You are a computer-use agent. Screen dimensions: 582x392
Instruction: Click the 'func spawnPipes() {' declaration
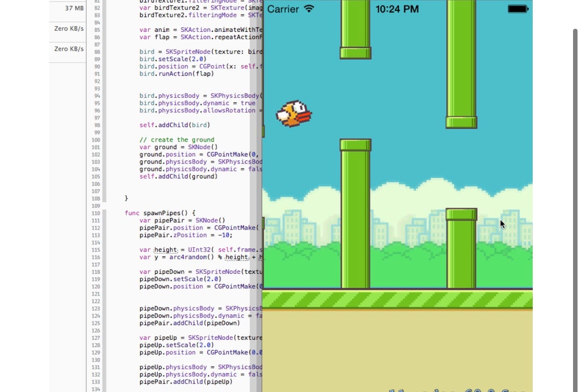160,213
